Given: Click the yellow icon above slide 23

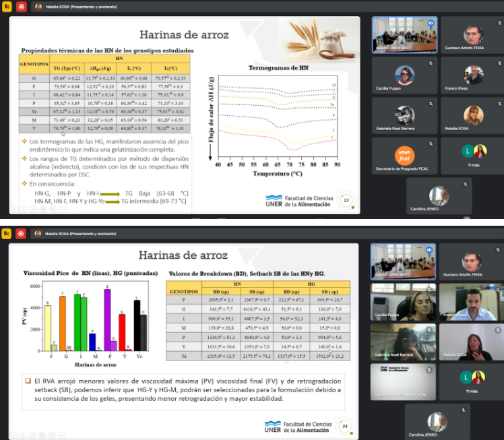Looking at the screenshot, I should coord(7,7).
